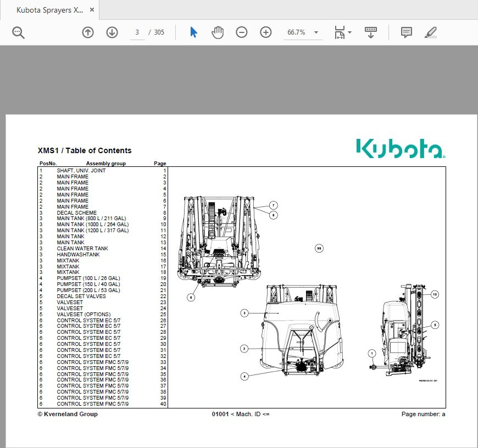Select MAIN TANK (1200 L / 317 GAL) row
Viewport: 478px width, 448px height.
pyautogui.click(x=103, y=231)
